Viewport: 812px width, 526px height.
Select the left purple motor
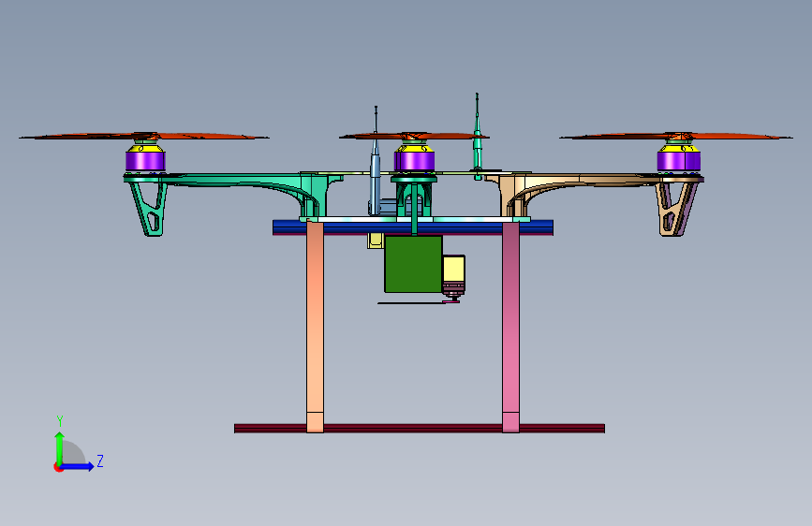145,161
